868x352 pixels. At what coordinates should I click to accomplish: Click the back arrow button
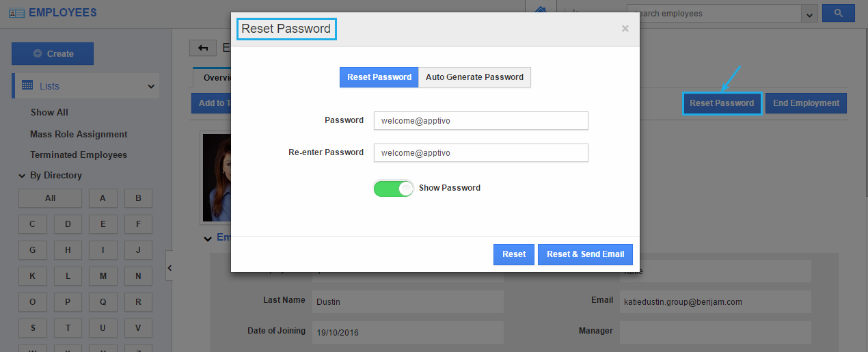[203, 47]
